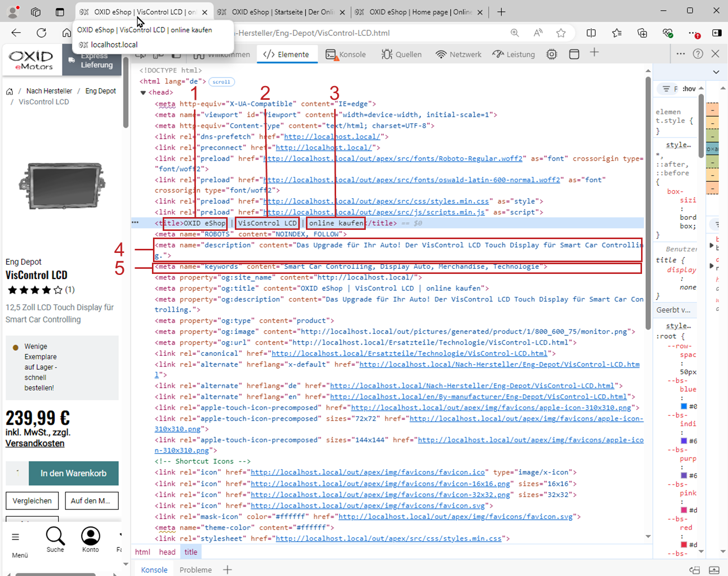Open the shop search magnifier icon

tap(55, 536)
